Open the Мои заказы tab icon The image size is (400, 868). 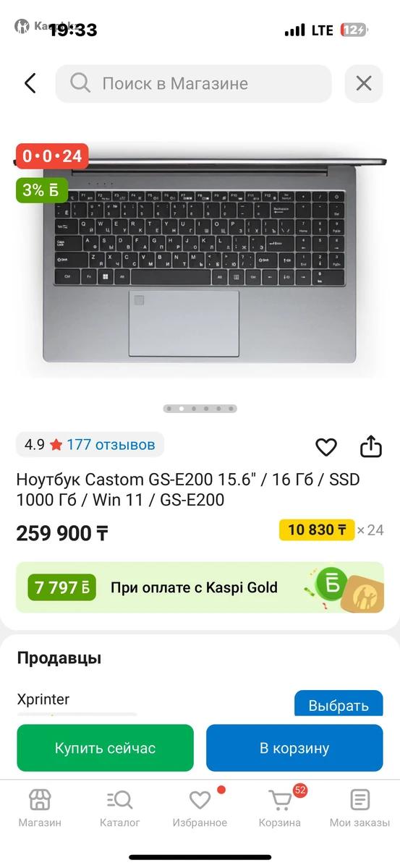[x=359, y=808]
